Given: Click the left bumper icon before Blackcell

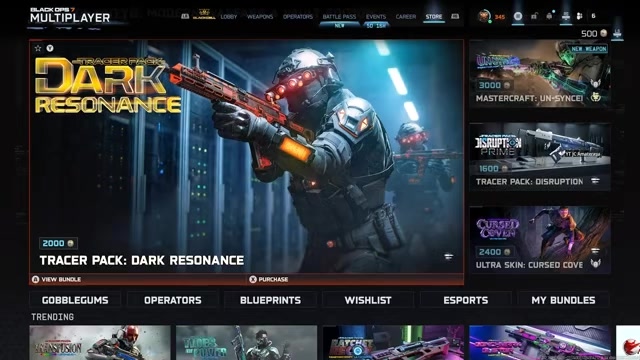Looking at the screenshot, I should tap(185, 16).
